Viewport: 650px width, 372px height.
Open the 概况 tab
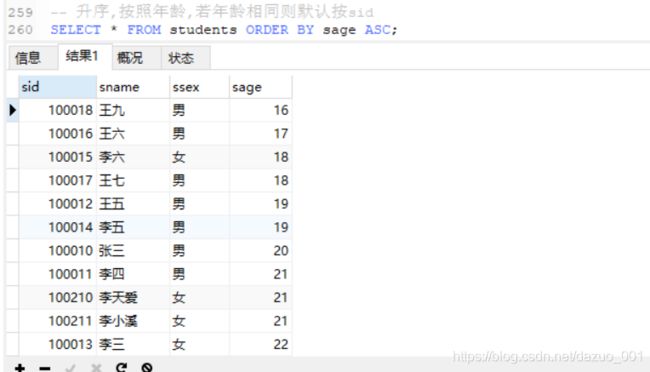[x=136, y=58]
